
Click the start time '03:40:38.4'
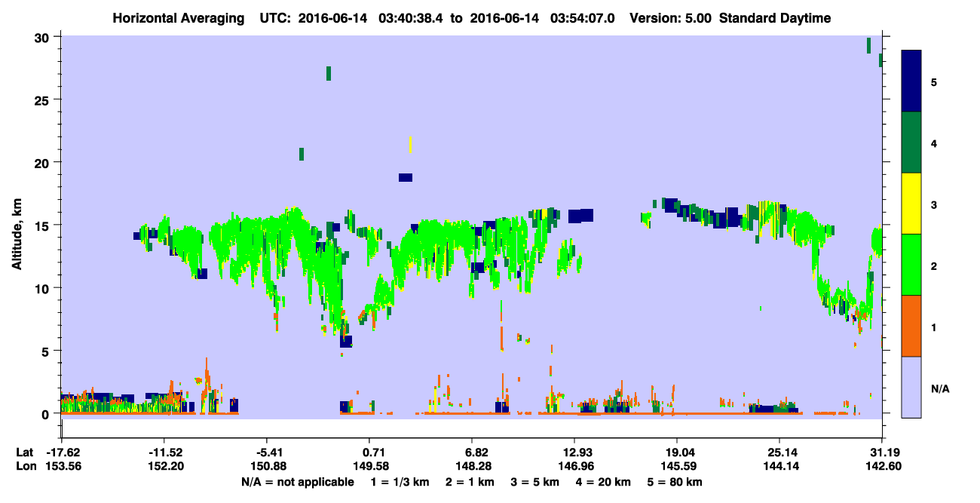point(412,18)
